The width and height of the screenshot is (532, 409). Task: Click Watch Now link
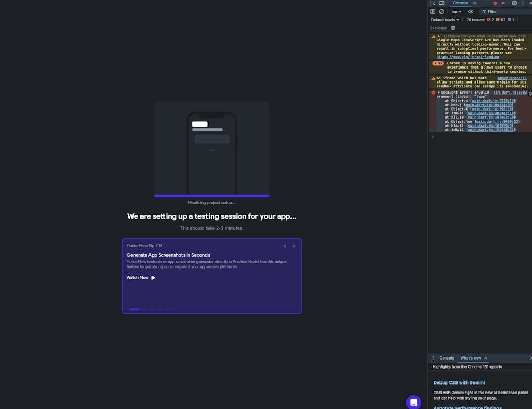point(137,278)
